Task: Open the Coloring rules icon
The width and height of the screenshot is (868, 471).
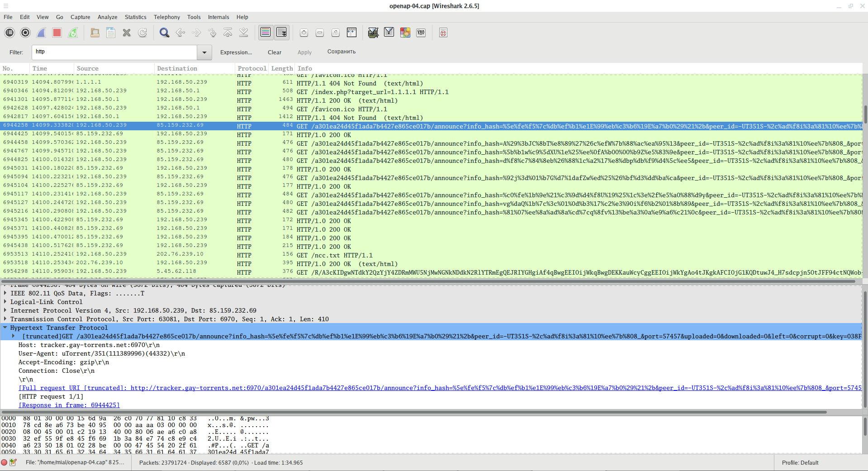Action: pyautogui.click(x=405, y=33)
